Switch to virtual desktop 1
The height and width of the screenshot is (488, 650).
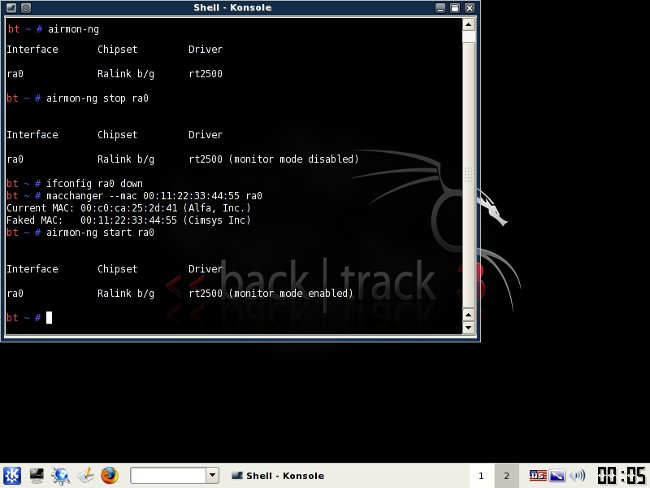(481, 476)
